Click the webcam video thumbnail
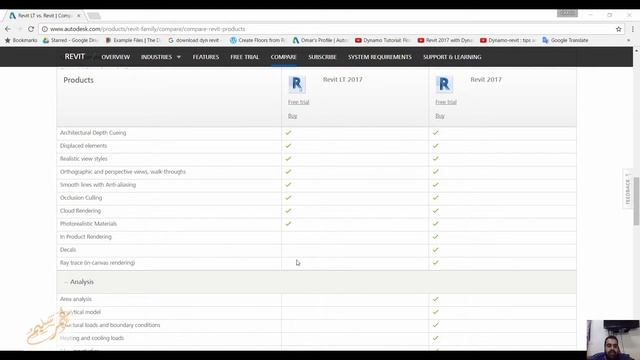The width and height of the screenshot is (640, 360). click(x=613, y=340)
